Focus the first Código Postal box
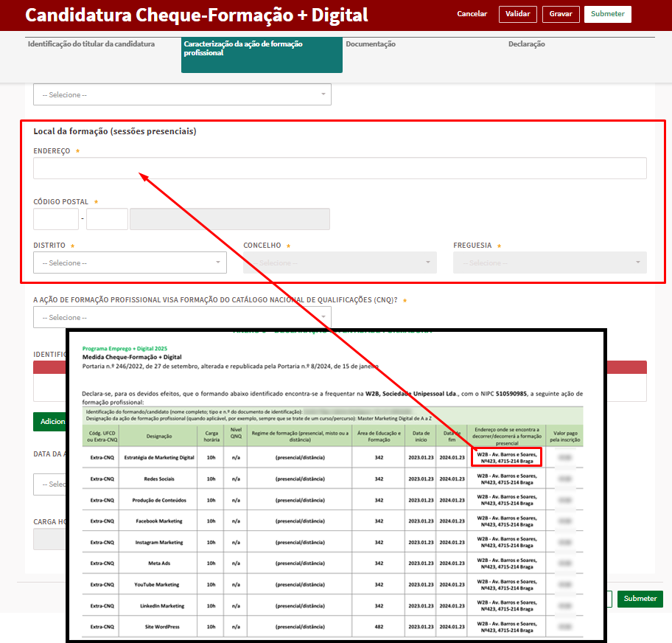Screen dimensions: 672x643 tap(56, 219)
